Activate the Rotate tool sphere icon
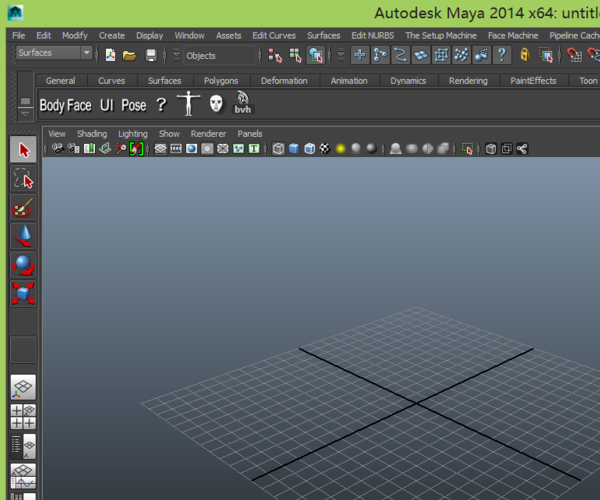This screenshot has height=500, width=600. 23,266
